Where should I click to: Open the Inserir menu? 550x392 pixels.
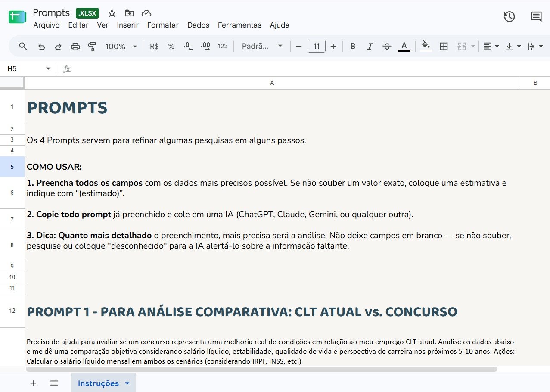point(128,25)
